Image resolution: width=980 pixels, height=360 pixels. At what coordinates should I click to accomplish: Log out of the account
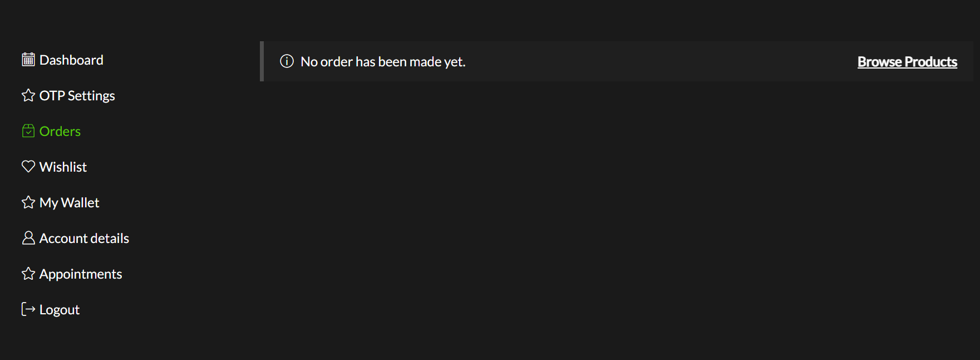tap(59, 309)
